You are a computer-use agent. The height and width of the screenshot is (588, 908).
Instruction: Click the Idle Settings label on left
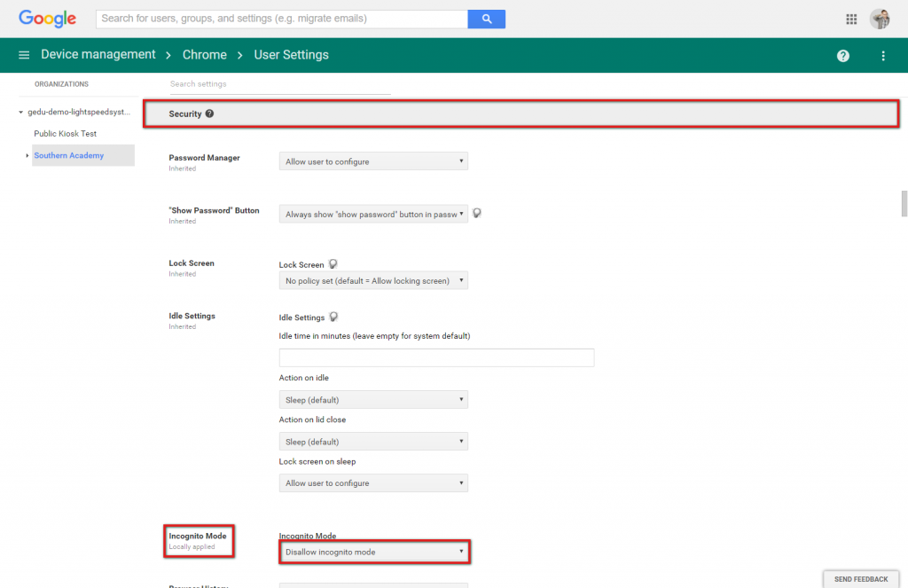pos(192,316)
